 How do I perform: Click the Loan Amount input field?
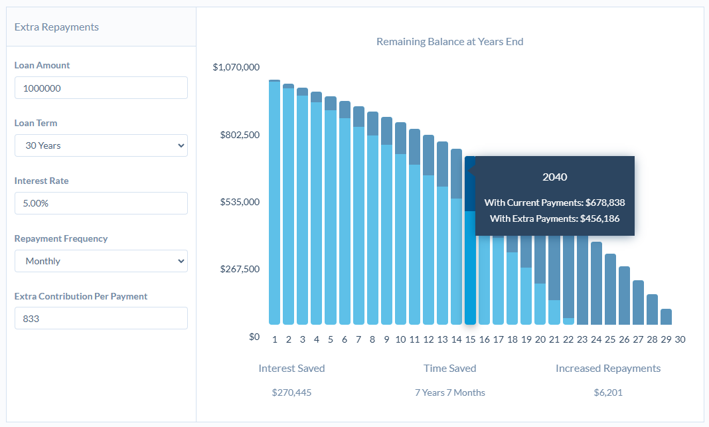(x=101, y=88)
